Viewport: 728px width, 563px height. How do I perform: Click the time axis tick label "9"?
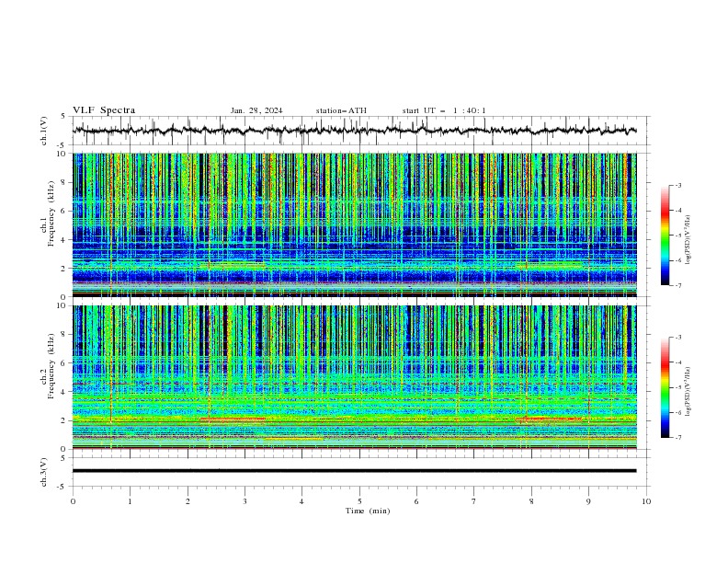pos(588,501)
